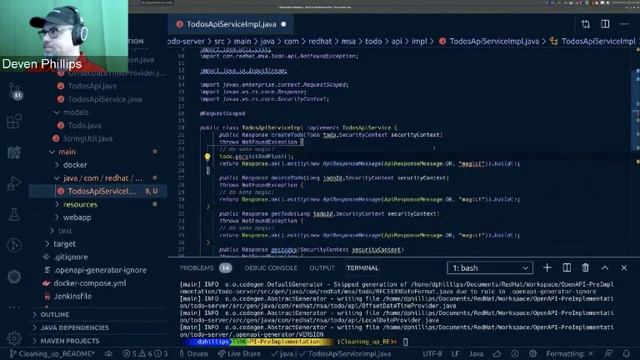Open the editor More Actions ellipsis
Image resolution: width=640 pixels, height=360 pixels.
click(x=624, y=24)
